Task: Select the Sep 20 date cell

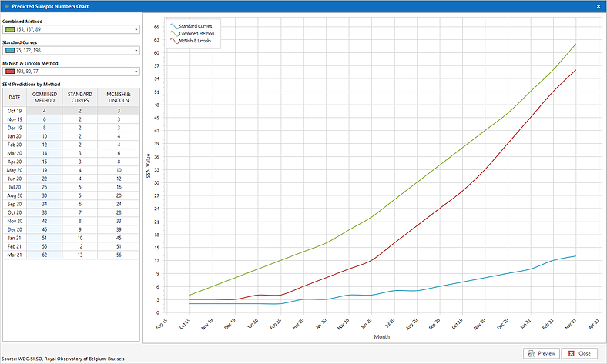Action: pos(15,204)
